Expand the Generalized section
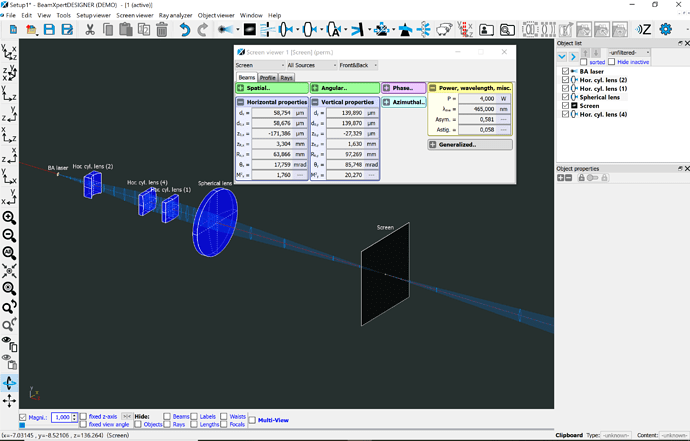The image size is (690, 441). tap(456, 144)
